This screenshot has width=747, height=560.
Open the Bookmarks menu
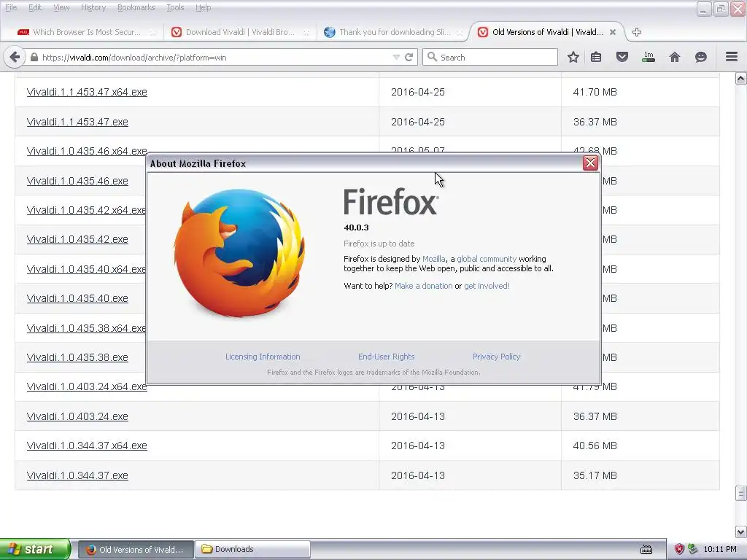pos(136,7)
